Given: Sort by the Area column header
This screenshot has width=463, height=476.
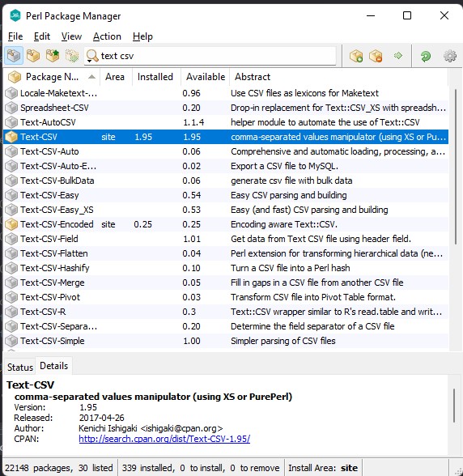Looking at the screenshot, I should [x=116, y=77].
